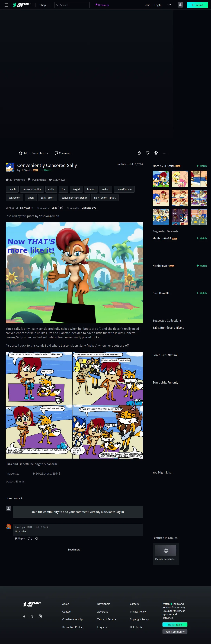Select the censorednudity tag
The height and width of the screenshot is (644, 211).
pyautogui.click(x=32, y=189)
